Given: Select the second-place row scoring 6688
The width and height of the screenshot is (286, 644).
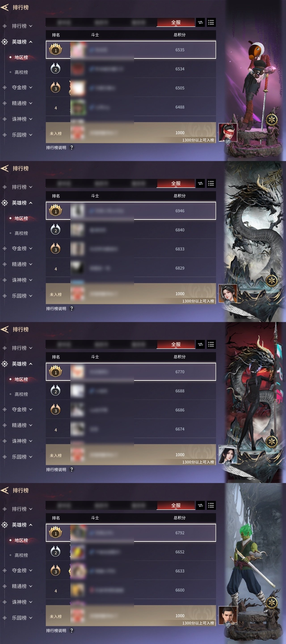Looking at the screenshot, I should pos(131,391).
